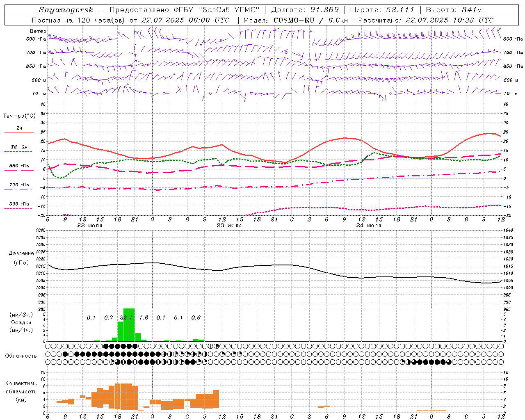Click the Тем-ра(°C) axis label
Viewport: 525px width, 420px height.
tap(19, 116)
